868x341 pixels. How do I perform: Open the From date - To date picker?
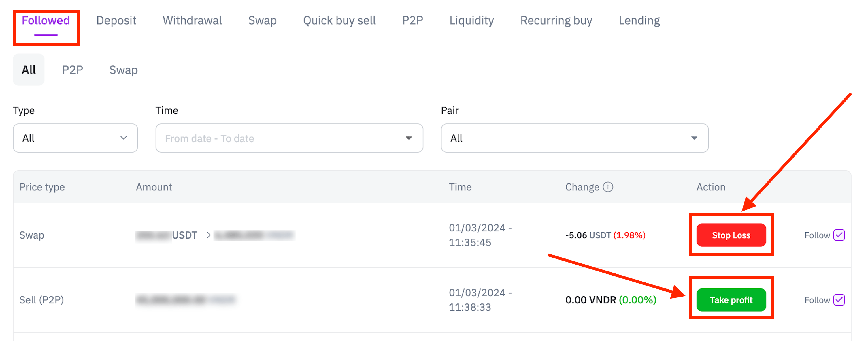[x=289, y=138]
